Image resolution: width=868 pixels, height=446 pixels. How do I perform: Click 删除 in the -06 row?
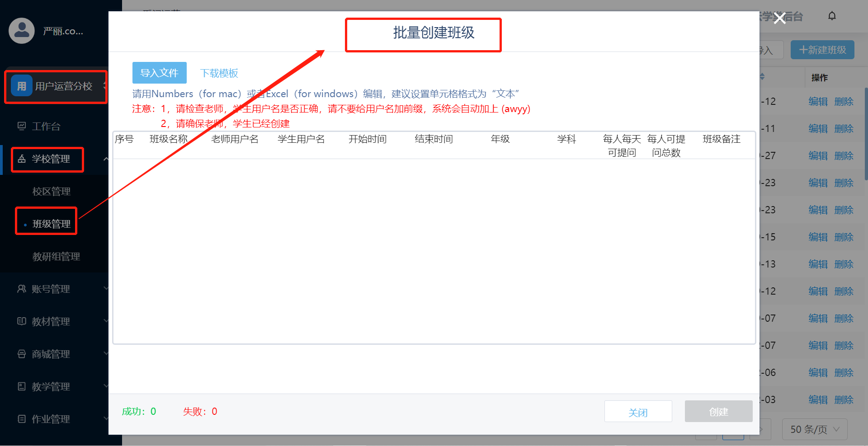[x=844, y=373]
